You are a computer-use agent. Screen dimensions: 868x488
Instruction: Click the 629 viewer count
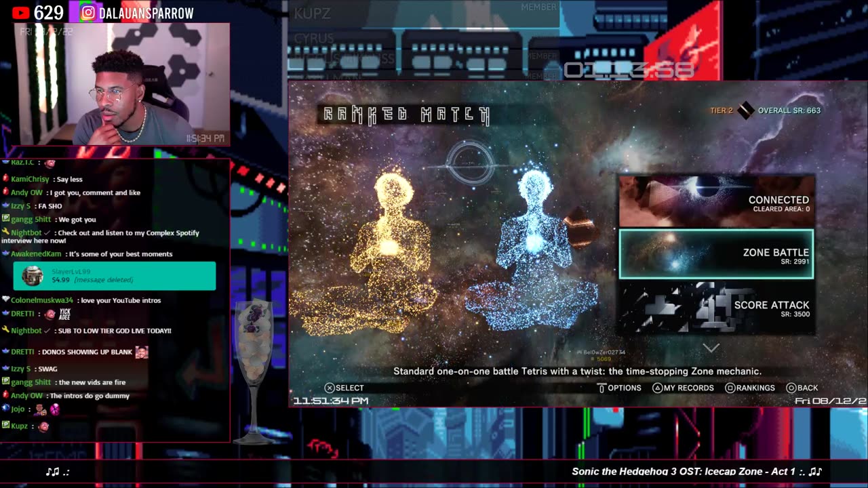(x=49, y=12)
